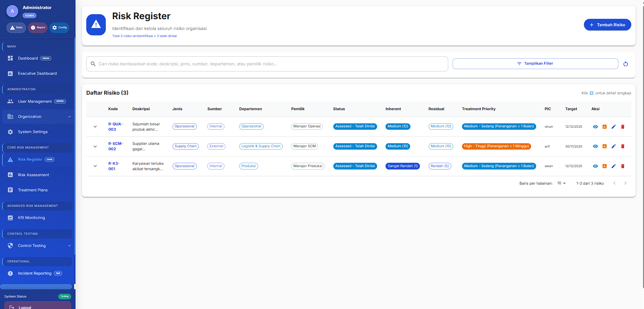644x309 pixels.
Task: Click the Tambah Risiko button
Action: point(607,25)
